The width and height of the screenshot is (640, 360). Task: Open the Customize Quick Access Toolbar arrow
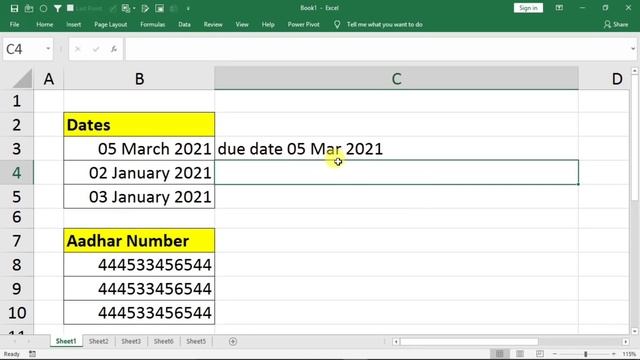pos(188,9)
